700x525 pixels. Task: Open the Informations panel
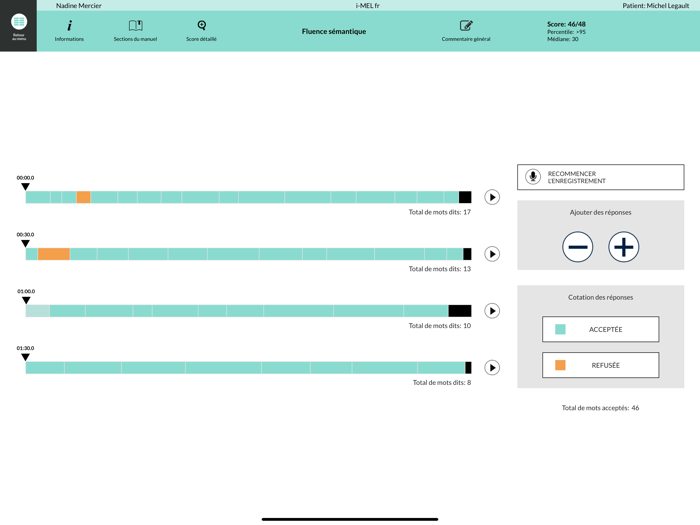pos(69,31)
